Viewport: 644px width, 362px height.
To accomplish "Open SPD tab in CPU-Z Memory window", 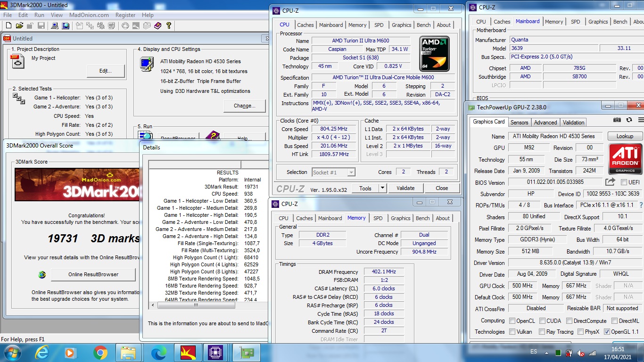I will 378,218.
